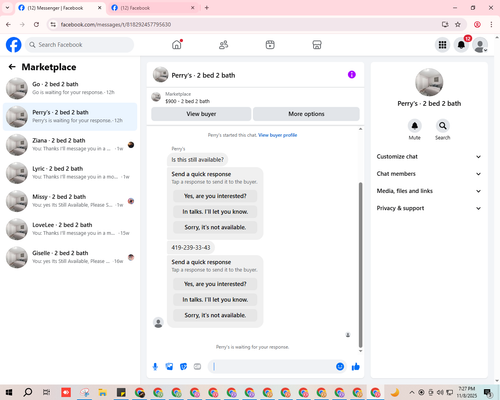Screen dimensions: 500x400
Task: Open the account profile avatar menu
Action: point(480,45)
